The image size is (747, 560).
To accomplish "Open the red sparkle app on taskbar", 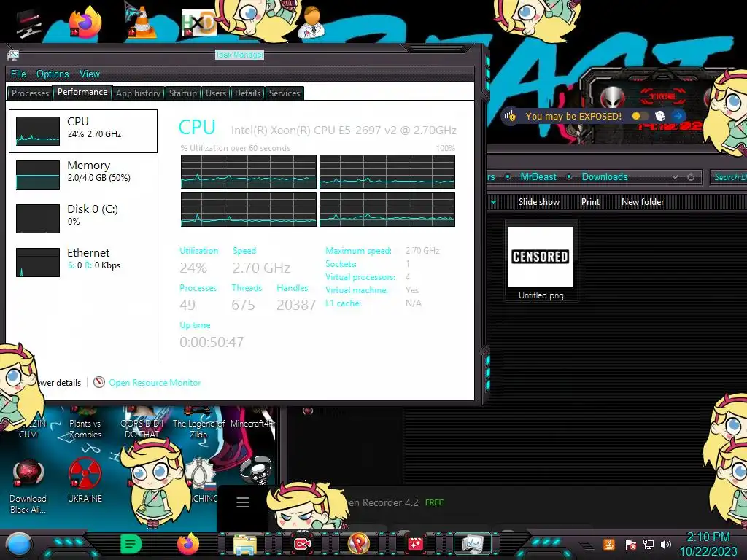I will (x=415, y=544).
